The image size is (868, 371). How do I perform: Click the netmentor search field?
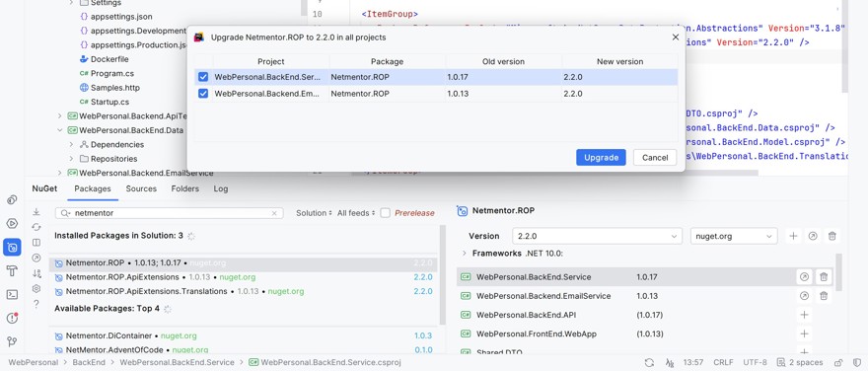[169, 213]
